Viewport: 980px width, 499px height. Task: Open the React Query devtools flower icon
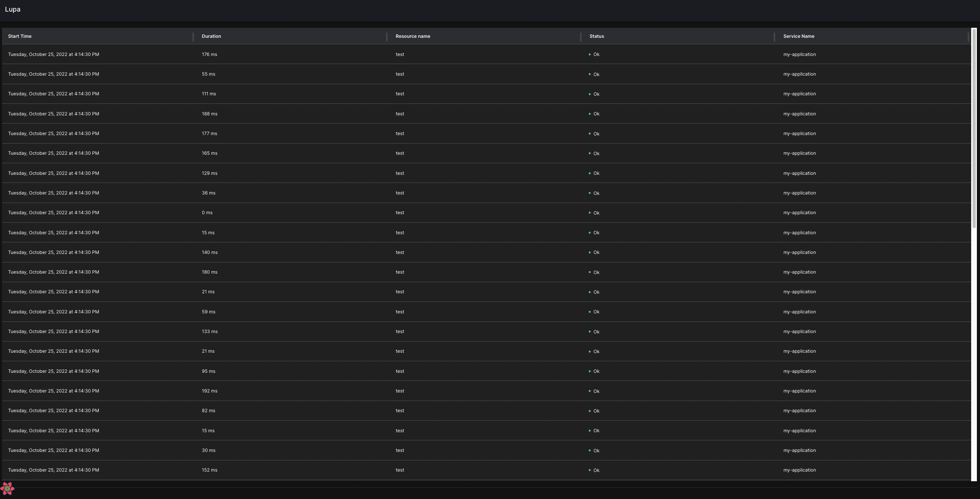point(8,489)
